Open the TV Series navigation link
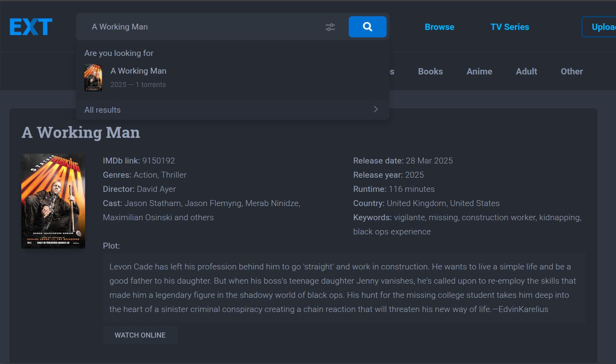 pos(510,27)
